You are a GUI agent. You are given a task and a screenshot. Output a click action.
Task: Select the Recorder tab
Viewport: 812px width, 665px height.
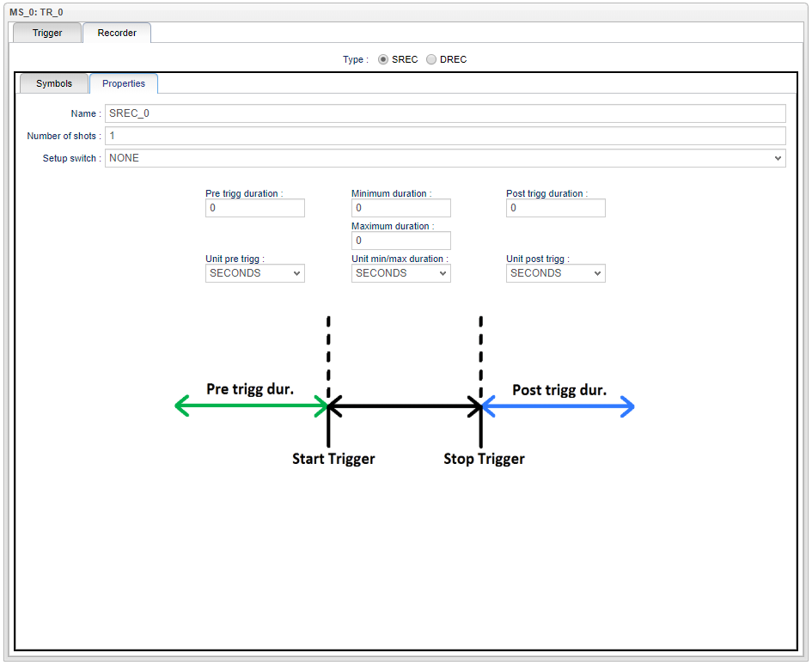coord(116,34)
